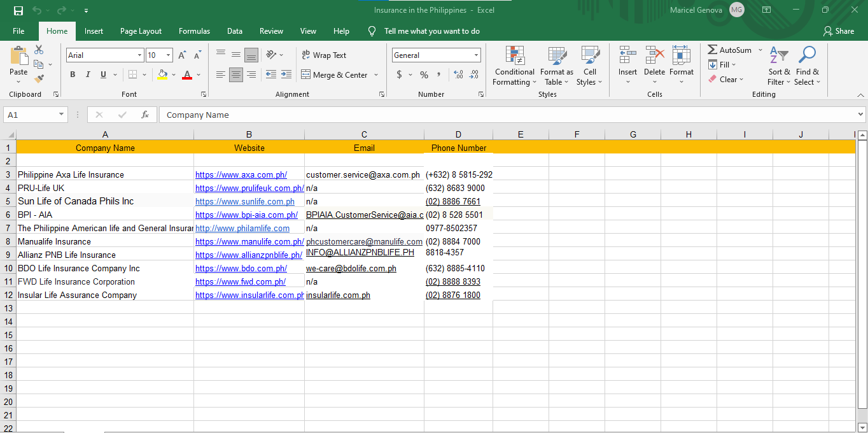The height and width of the screenshot is (433, 868).
Task: Click the Save icon in title bar
Action: [18, 10]
